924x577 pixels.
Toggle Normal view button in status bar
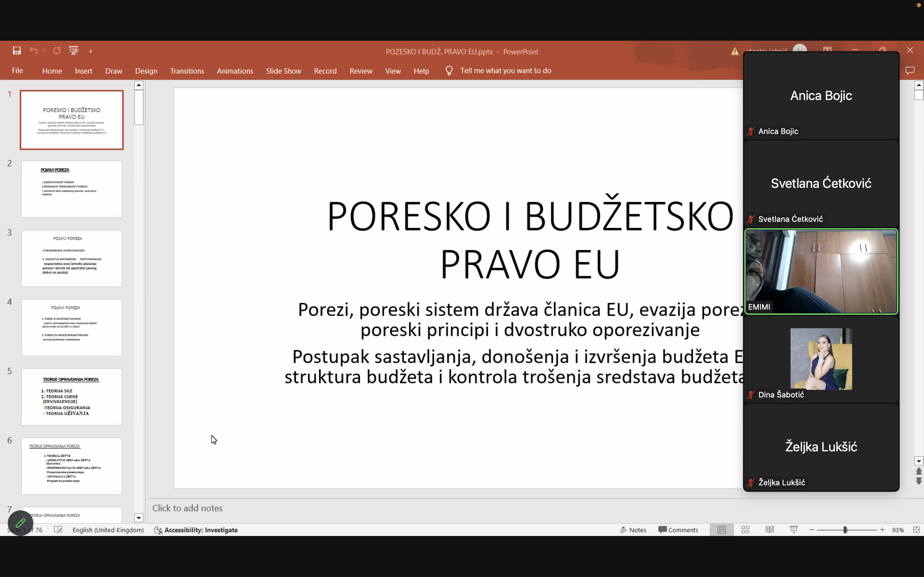point(721,530)
